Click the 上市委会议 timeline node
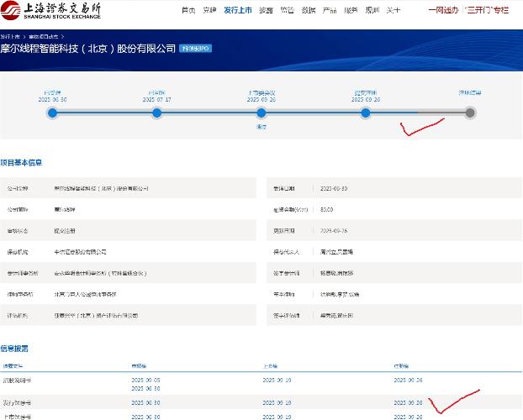The width and height of the screenshot is (523, 420). click(x=261, y=113)
